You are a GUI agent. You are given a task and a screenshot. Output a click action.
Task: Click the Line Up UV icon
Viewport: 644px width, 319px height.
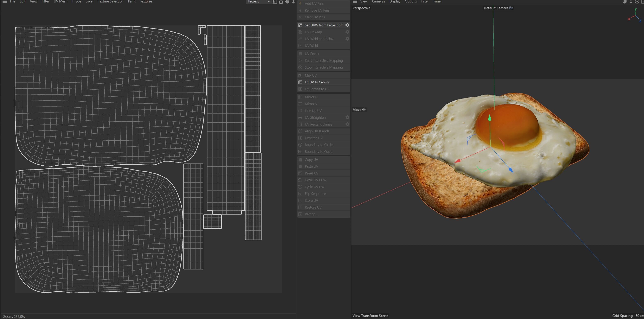point(300,110)
